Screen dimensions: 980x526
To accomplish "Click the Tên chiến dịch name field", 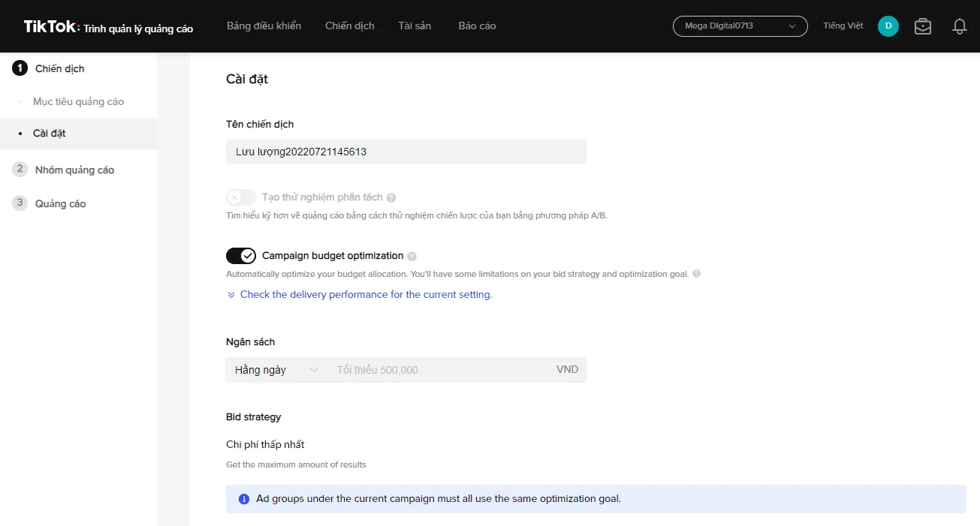I will (406, 152).
